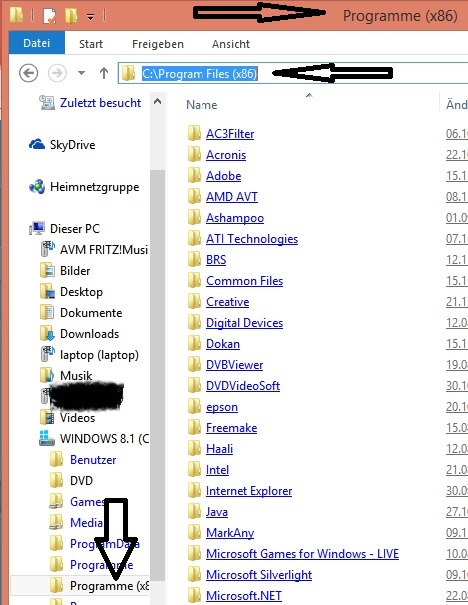Click the DVDVideoSoft folder icon
This screenshot has height=605, width=468.
194,385
